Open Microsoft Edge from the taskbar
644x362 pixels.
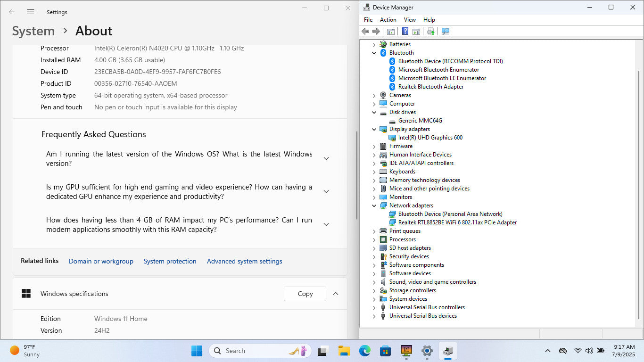[364, 351]
